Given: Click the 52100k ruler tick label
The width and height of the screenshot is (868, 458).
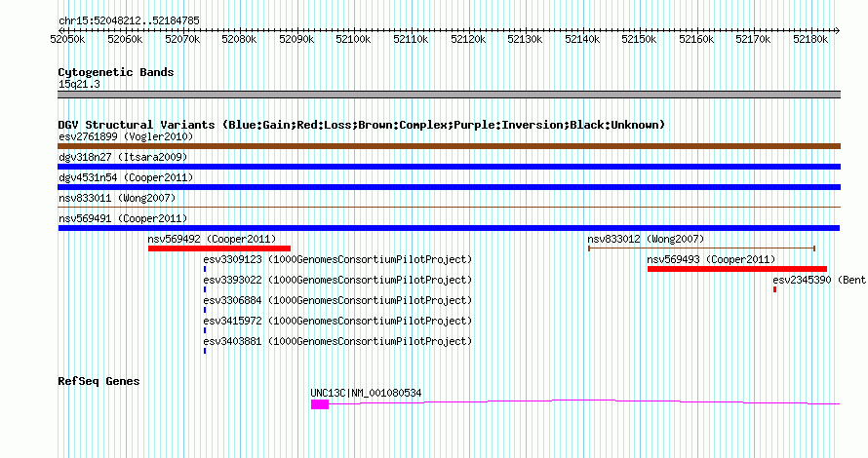Looking at the screenshot, I should click(x=353, y=39).
